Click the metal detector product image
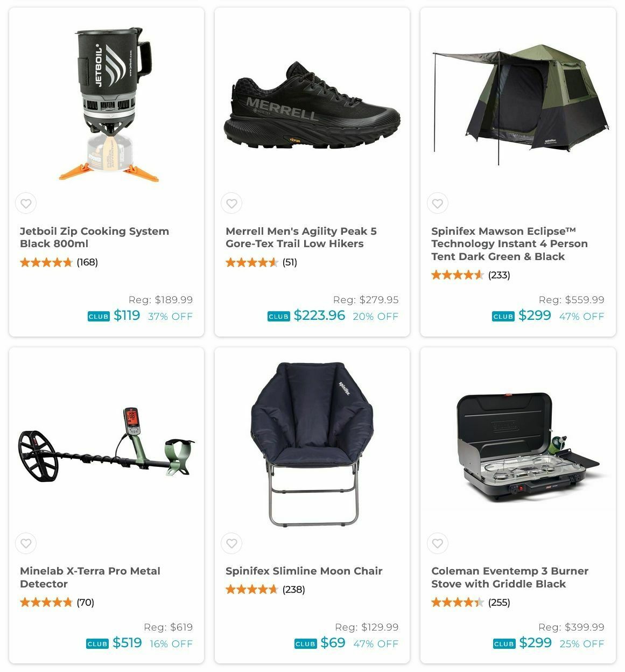The image size is (625, 672). [107, 445]
